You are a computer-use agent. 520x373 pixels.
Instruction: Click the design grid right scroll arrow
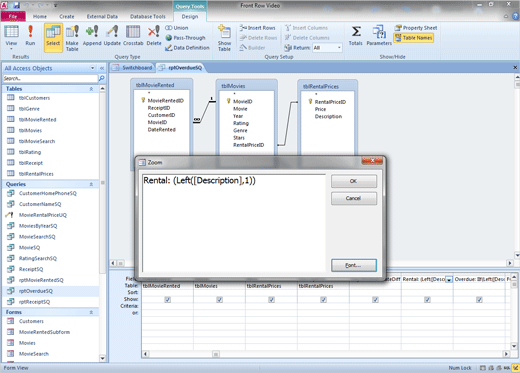506,354
